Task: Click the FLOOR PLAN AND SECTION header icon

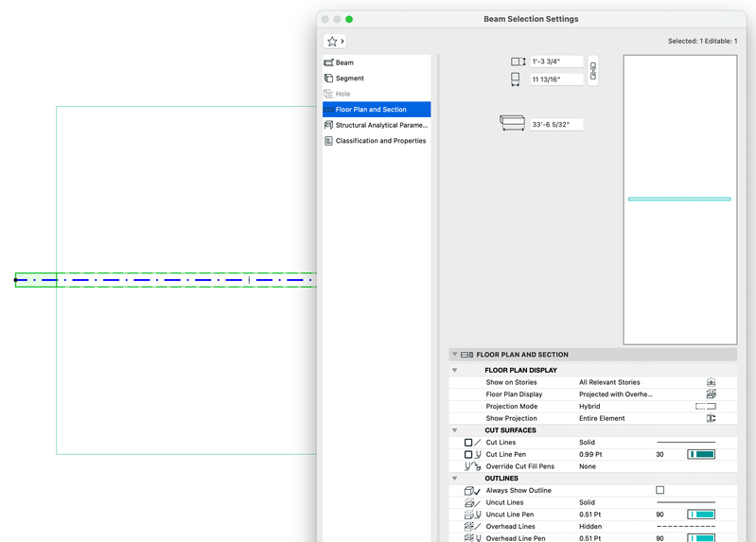Action: pos(466,355)
